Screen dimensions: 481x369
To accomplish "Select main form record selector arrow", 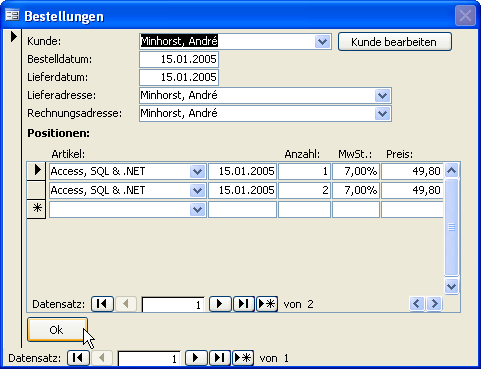I will tap(13, 36).
